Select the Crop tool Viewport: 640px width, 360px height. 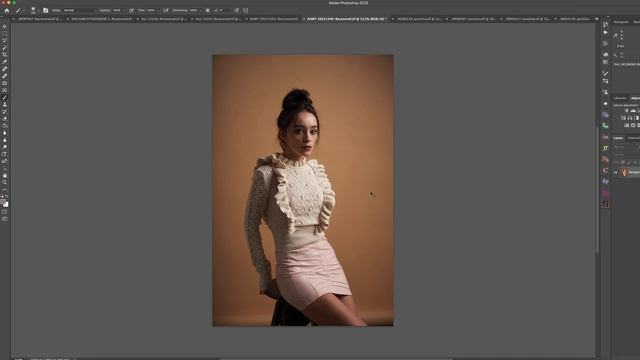[4, 55]
